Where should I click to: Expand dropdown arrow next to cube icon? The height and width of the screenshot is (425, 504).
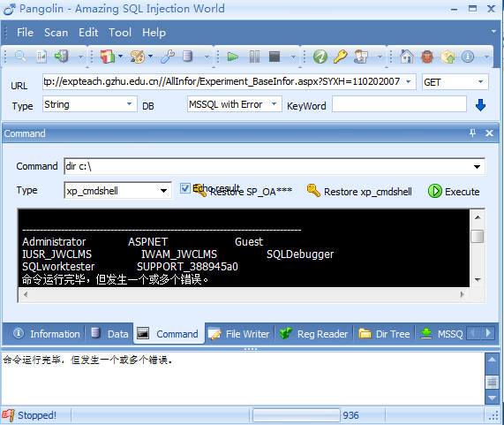click(x=121, y=57)
